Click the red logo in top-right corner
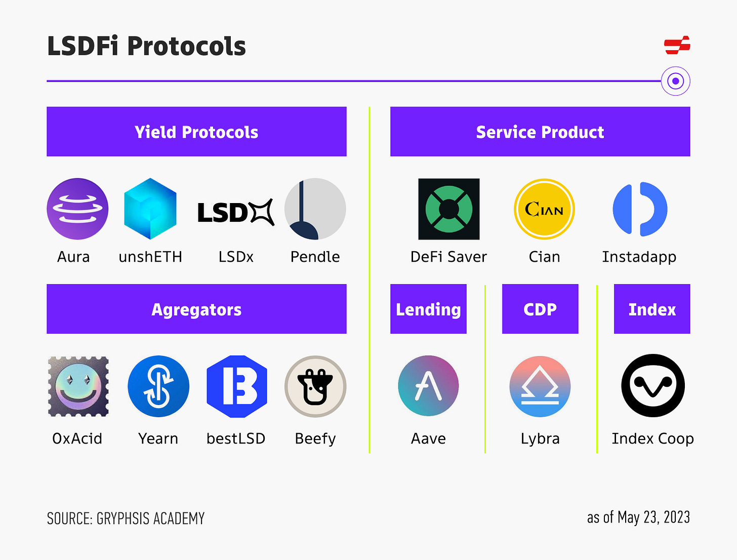737x560 pixels. (x=677, y=45)
